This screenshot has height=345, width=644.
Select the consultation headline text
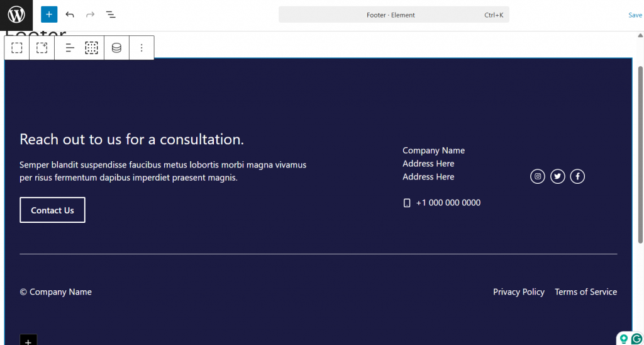132,139
